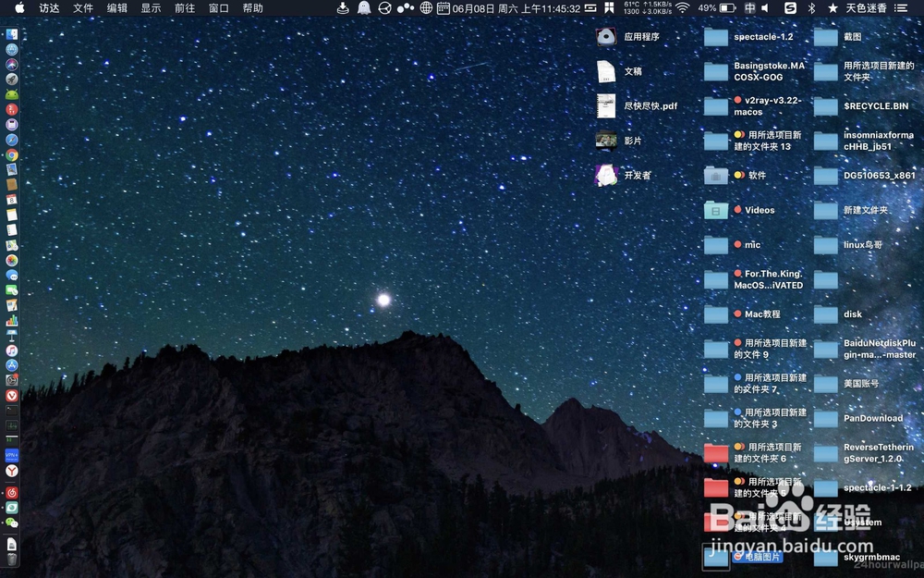The height and width of the screenshot is (578, 924).
Task: Open Launchpad rocket icon in Dock
Action: pos(12,79)
